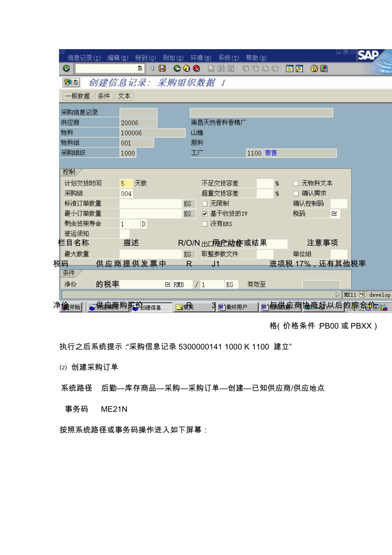
Task: Click the vendor name 南昌天然香料香精厂
Action: pyautogui.click(x=219, y=123)
